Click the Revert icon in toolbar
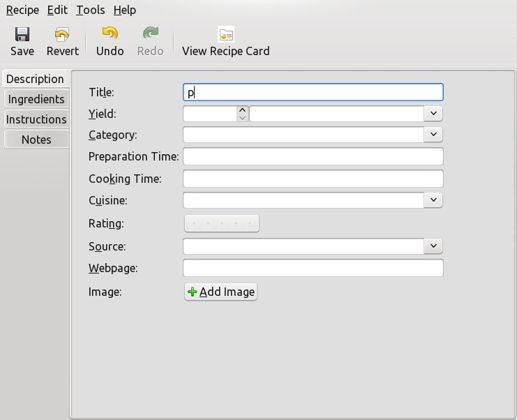 click(62, 34)
